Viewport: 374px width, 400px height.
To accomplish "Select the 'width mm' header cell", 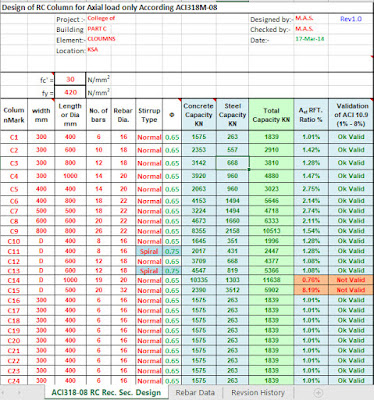I will [41, 115].
